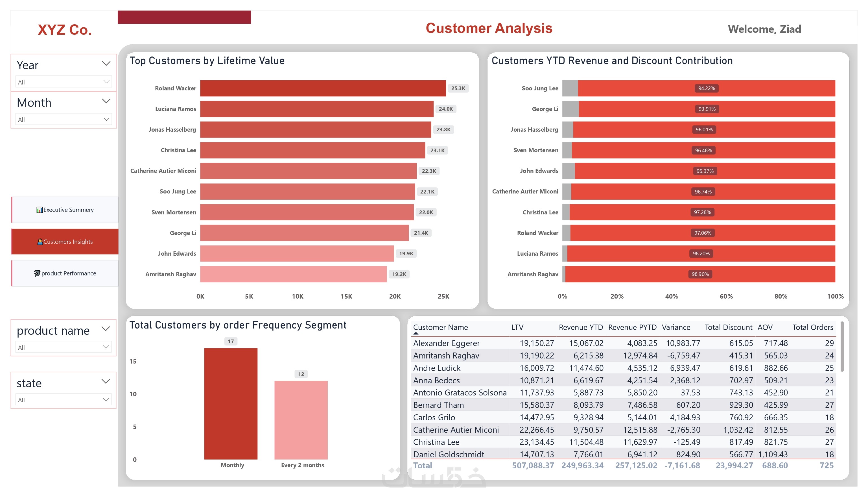Collapse the product name slicer chevron
This screenshot has height=498, width=868.
pyautogui.click(x=106, y=329)
